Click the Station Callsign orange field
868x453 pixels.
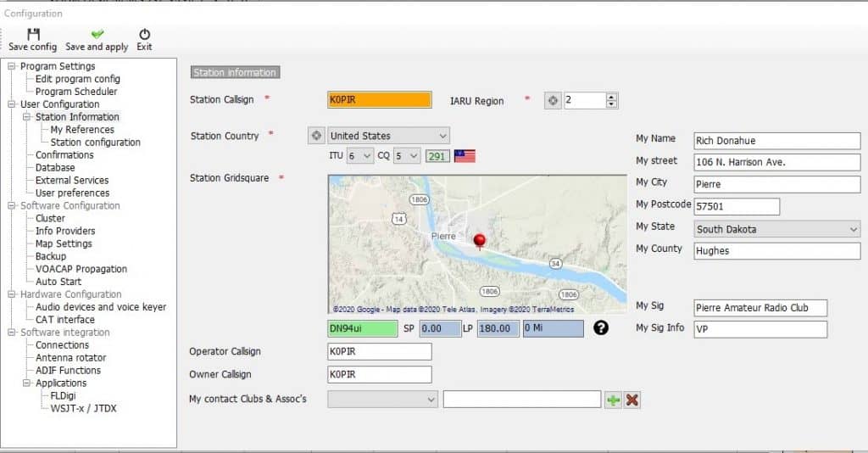pos(379,100)
